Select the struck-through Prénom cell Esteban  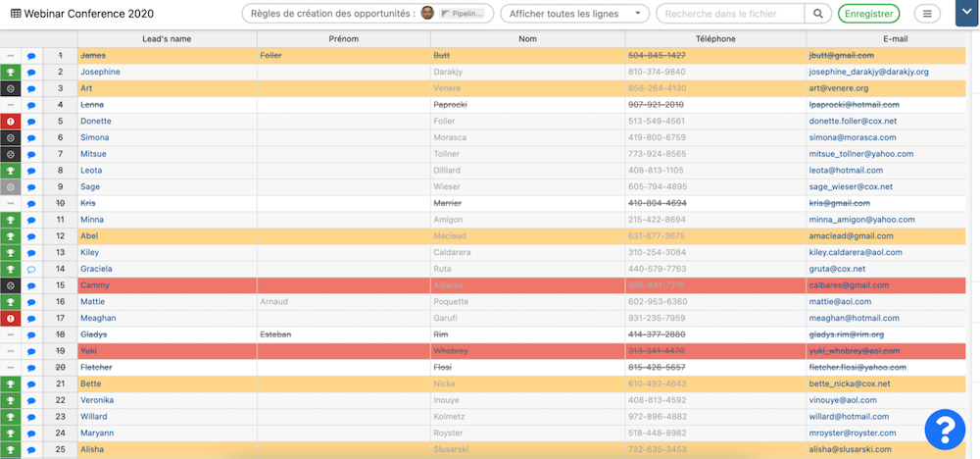point(344,334)
